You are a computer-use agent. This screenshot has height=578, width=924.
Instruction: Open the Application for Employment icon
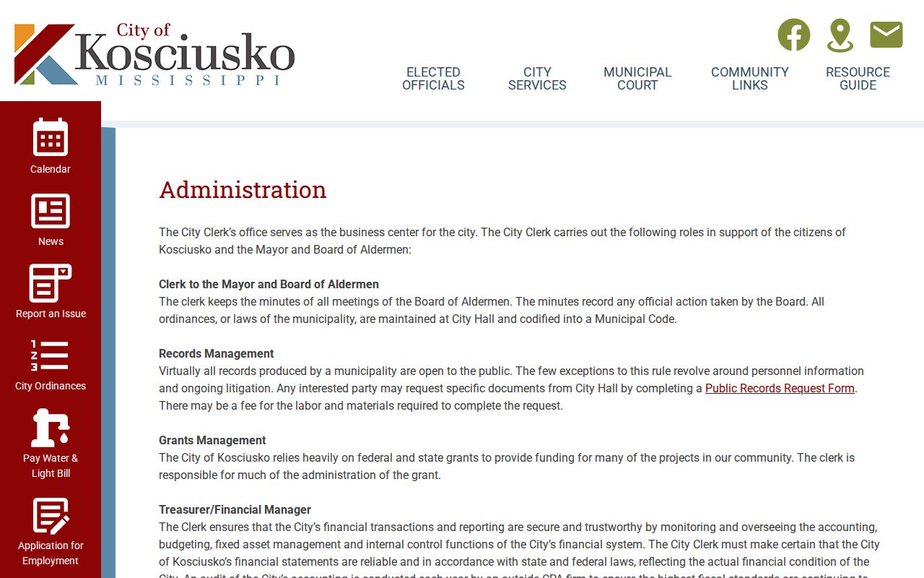(x=51, y=516)
